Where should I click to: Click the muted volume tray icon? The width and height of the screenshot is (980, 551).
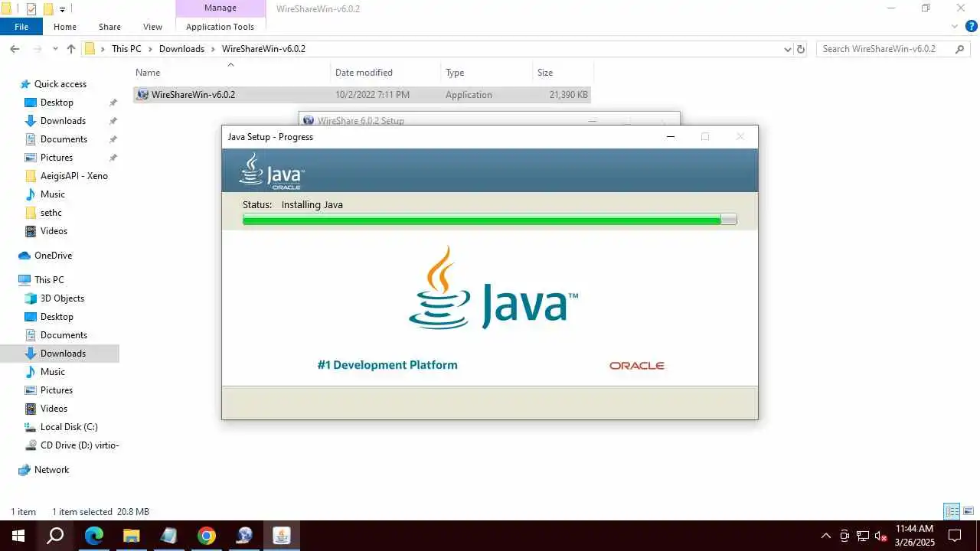pyautogui.click(x=881, y=536)
